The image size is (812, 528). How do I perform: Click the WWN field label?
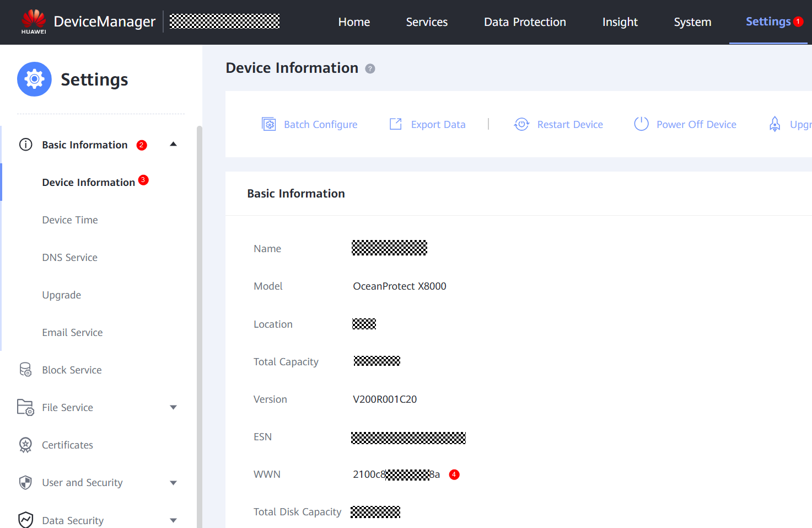(x=267, y=474)
